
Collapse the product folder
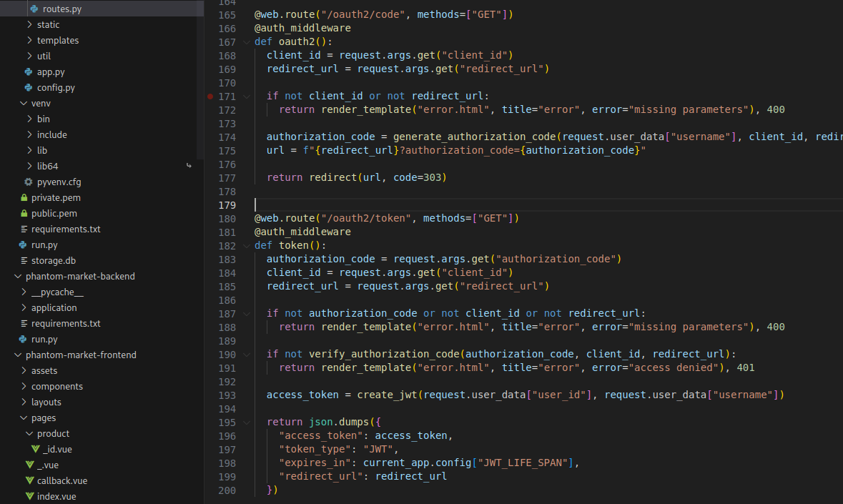29,434
